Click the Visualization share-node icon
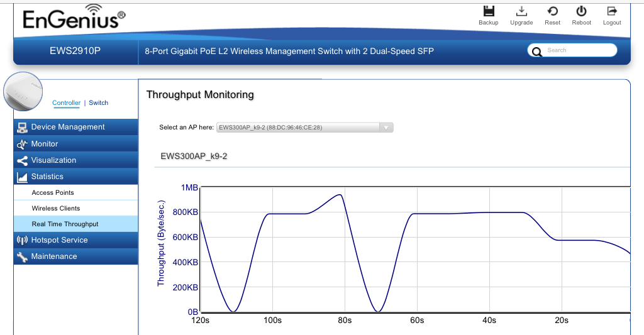 [x=22, y=160]
